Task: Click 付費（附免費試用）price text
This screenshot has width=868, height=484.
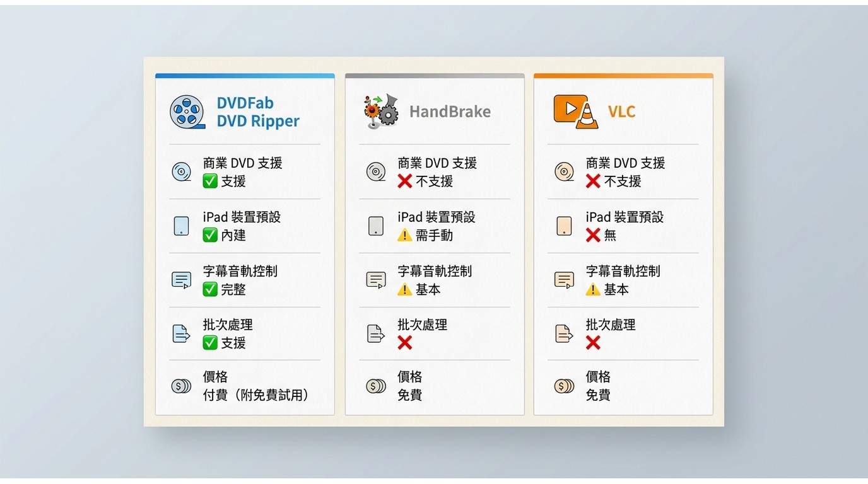Action: pyautogui.click(x=257, y=395)
